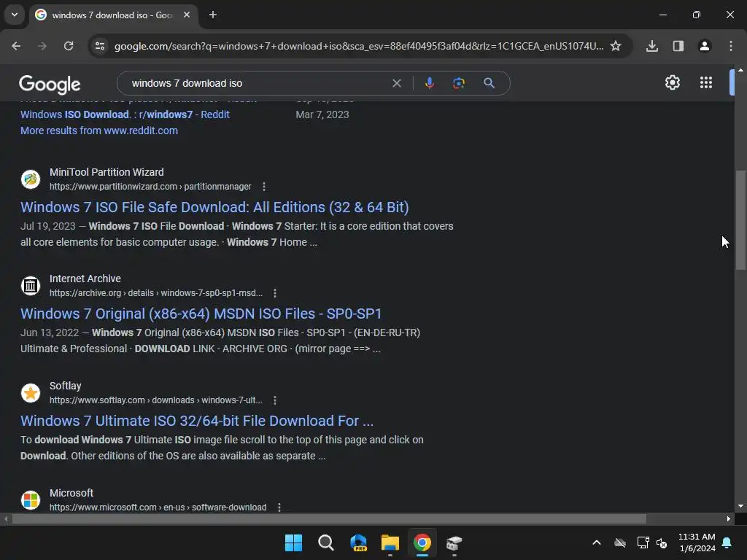Click the Softlay site name
The height and width of the screenshot is (560, 747).
pyautogui.click(x=65, y=386)
